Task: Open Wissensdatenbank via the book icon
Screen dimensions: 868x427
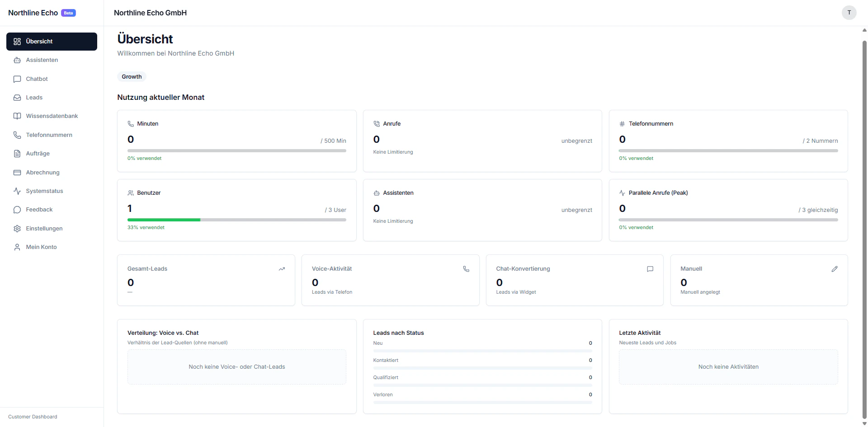Action: (x=17, y=116)
